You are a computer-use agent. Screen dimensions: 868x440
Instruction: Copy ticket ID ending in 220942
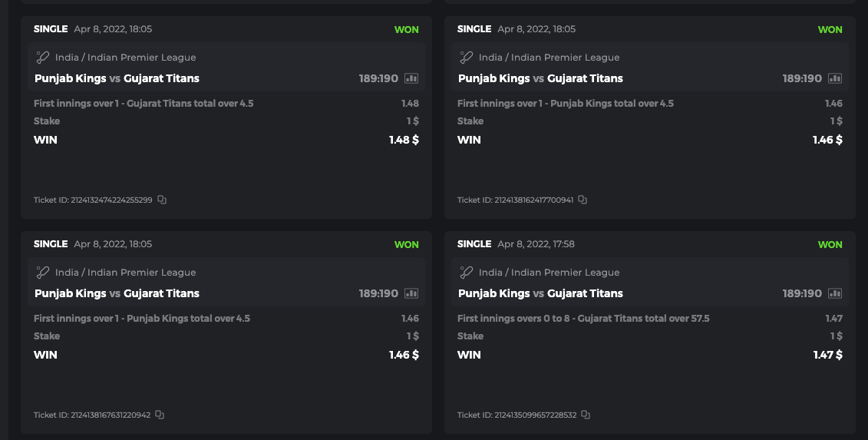coord(160,415)
